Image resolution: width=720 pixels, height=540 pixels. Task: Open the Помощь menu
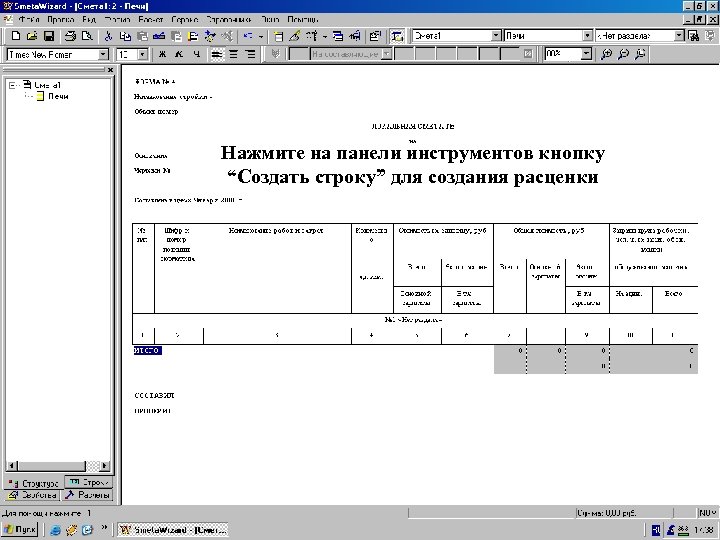click(x=303, y=20)
